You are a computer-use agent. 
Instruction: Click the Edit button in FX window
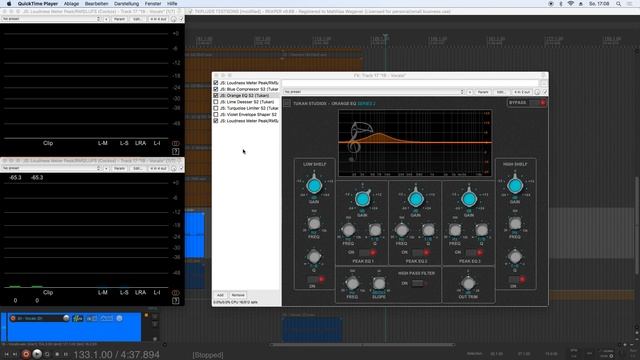click(501, 92)
